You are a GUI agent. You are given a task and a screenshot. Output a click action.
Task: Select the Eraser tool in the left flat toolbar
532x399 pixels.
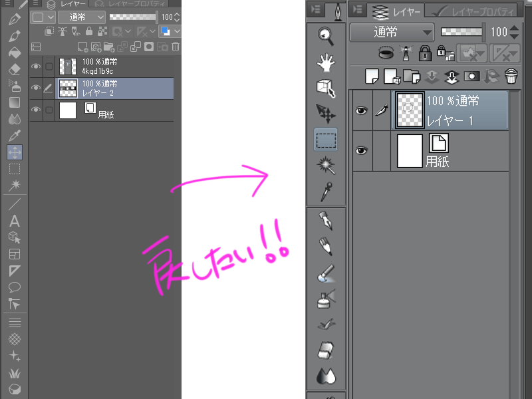(x=14, y=69)
